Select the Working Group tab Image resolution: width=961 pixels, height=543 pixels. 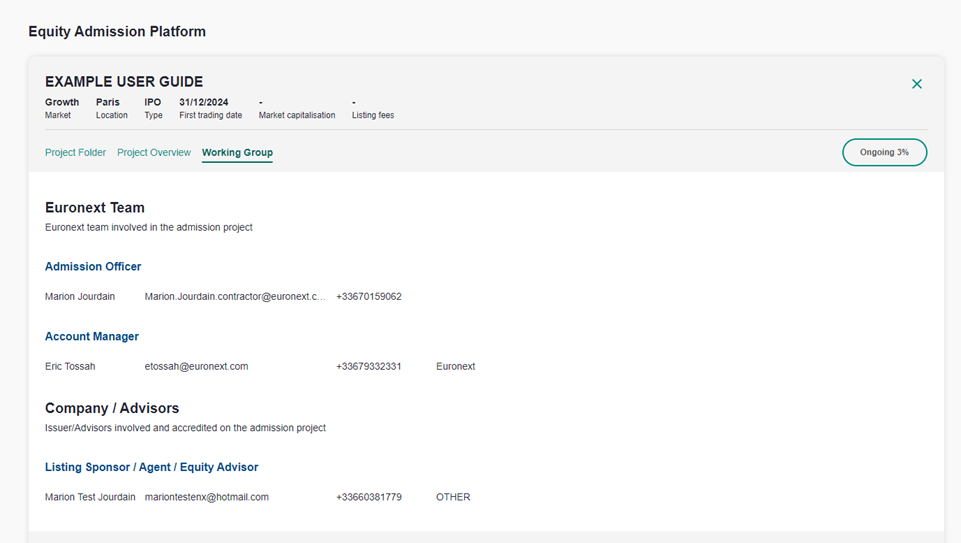point(237,153)
